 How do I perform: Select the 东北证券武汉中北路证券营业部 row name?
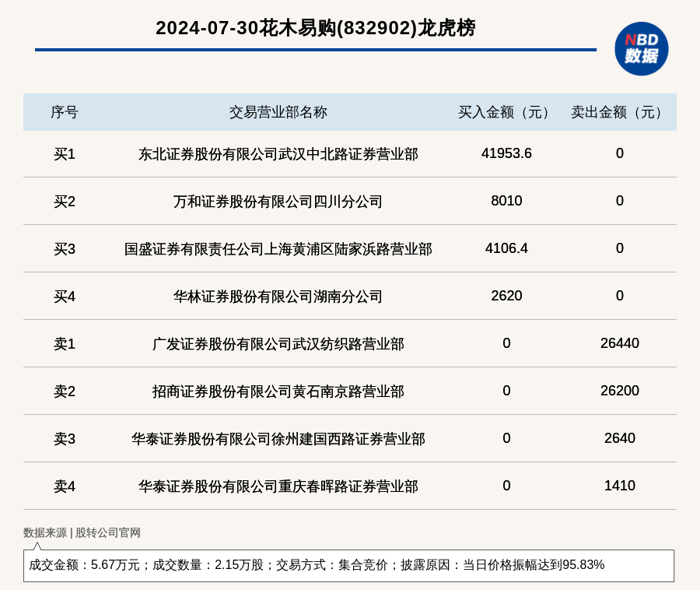tap(278, 154)
